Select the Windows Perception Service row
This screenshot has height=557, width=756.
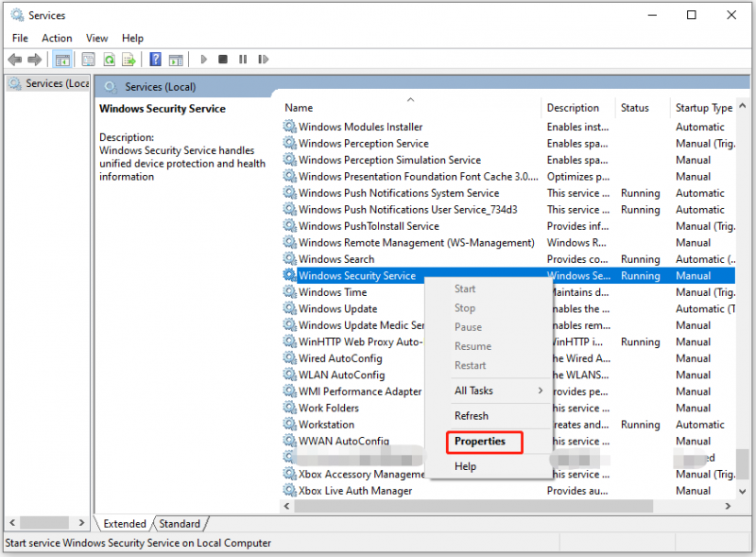[x=508, y=144]
